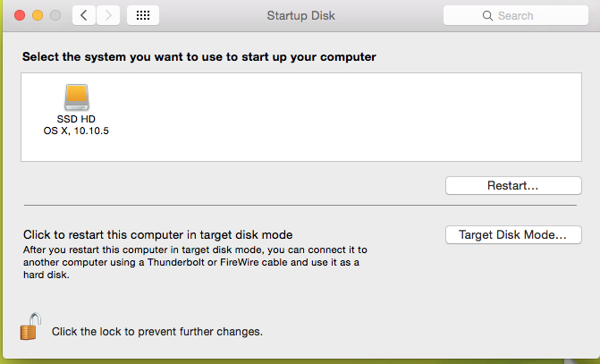Click the lock to prevent changes text
This screenshot has height=364, width=600.
point(157,332)
